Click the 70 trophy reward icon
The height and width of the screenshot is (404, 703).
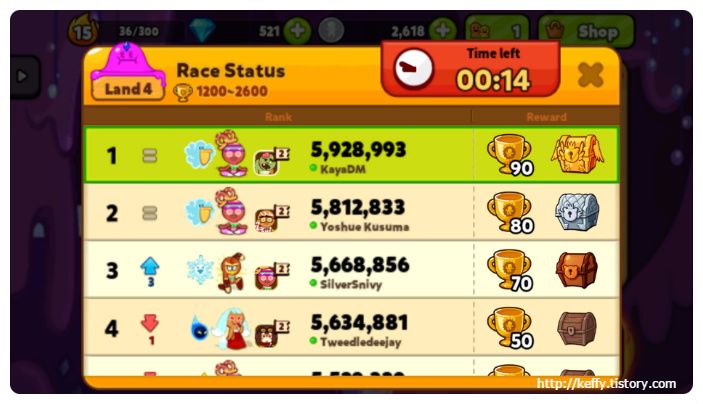510,270
